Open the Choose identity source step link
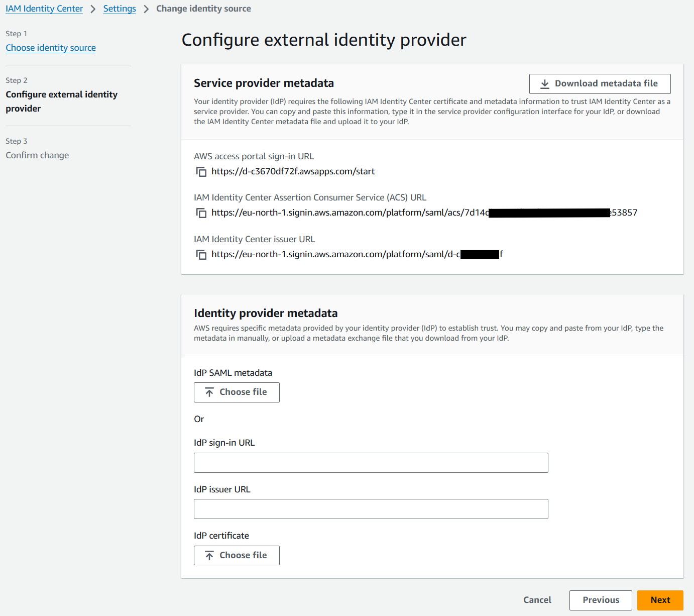The image size is (694, 616). coord(50,48)
